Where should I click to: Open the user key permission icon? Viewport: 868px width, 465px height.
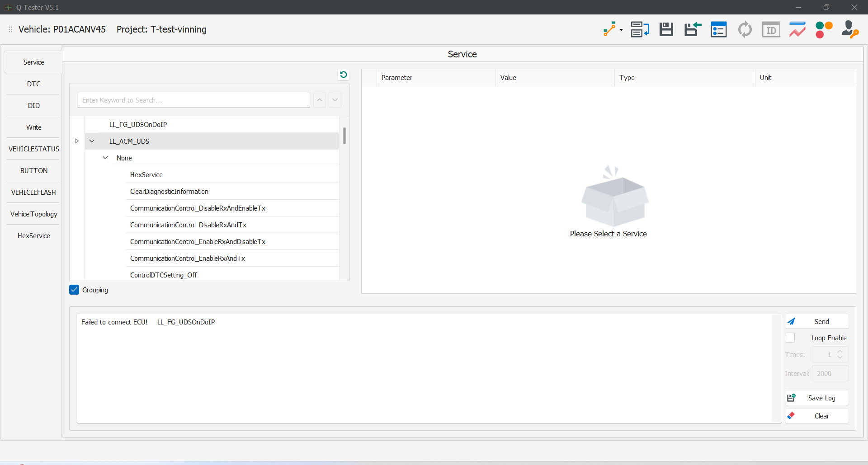pos(850,30)
